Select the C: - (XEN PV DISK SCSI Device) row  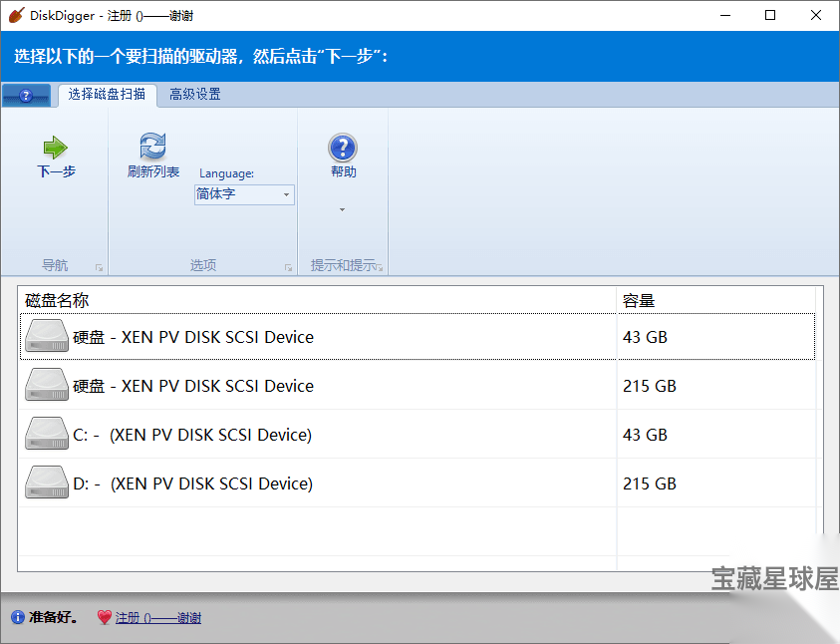418,434
